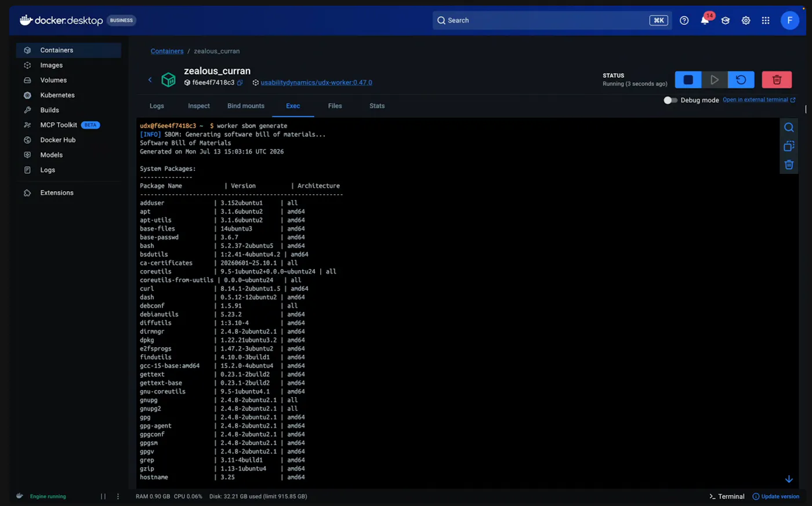812x506 pixels.
Task: Restart the container
Action: tap(741, 79)
